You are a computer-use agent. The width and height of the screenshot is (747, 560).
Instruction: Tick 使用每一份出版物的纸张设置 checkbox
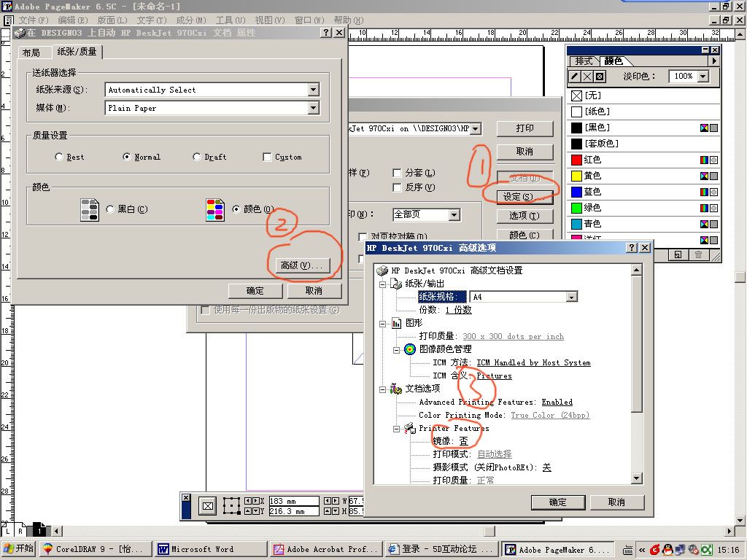[205, 310]
